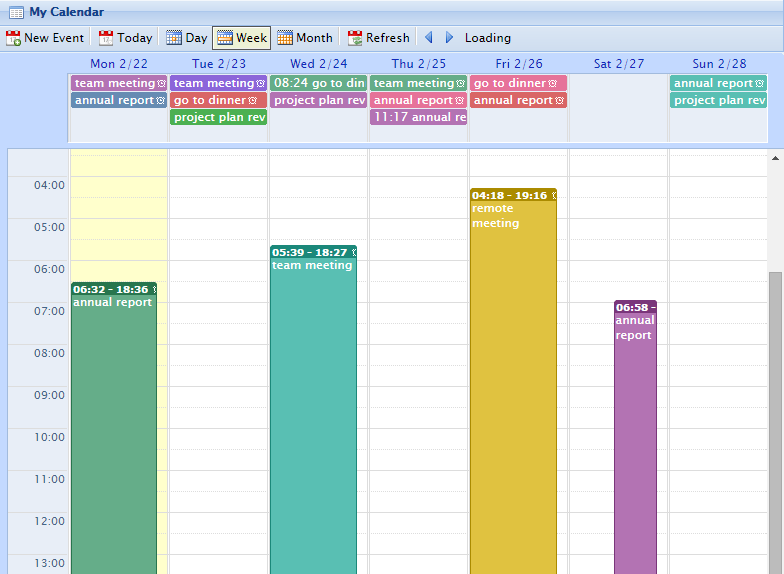
Task: Click the New Event calendar icon
Action: coord(14,38)
